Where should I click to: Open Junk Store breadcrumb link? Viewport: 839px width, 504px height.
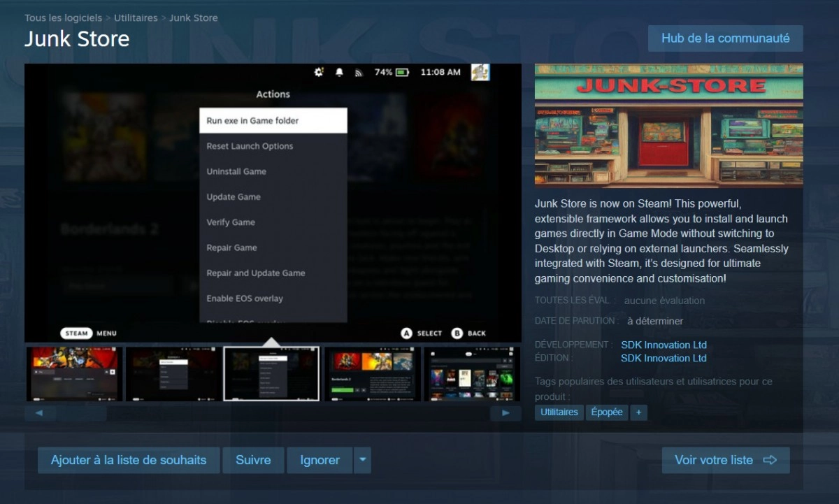[194, 17]
